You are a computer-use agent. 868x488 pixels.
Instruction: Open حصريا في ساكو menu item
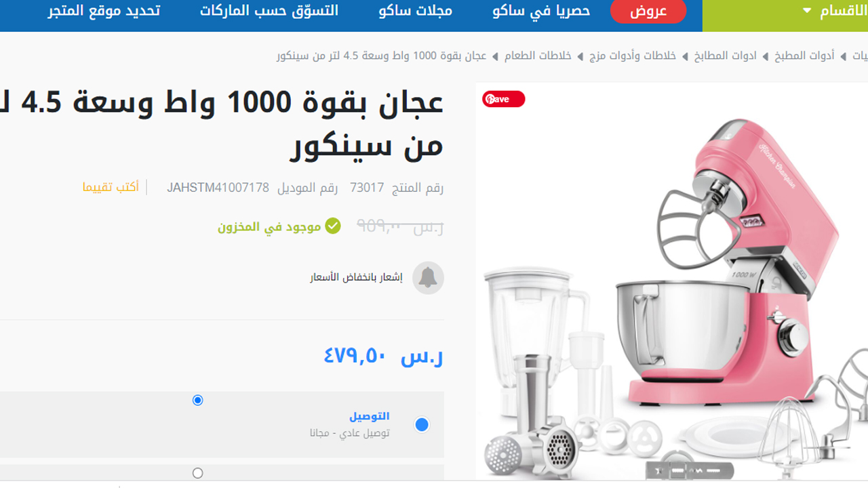click(x=541, y=11)
